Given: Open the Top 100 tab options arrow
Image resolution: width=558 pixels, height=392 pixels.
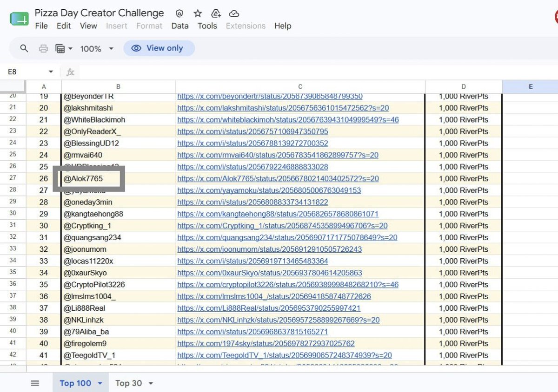Looking at the screenshot, I should [100, 383].
